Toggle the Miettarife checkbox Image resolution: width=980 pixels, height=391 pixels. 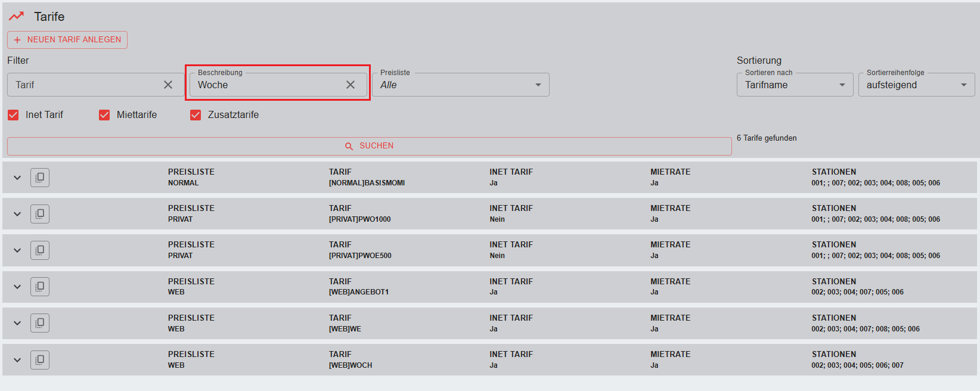tap(104, 115)
